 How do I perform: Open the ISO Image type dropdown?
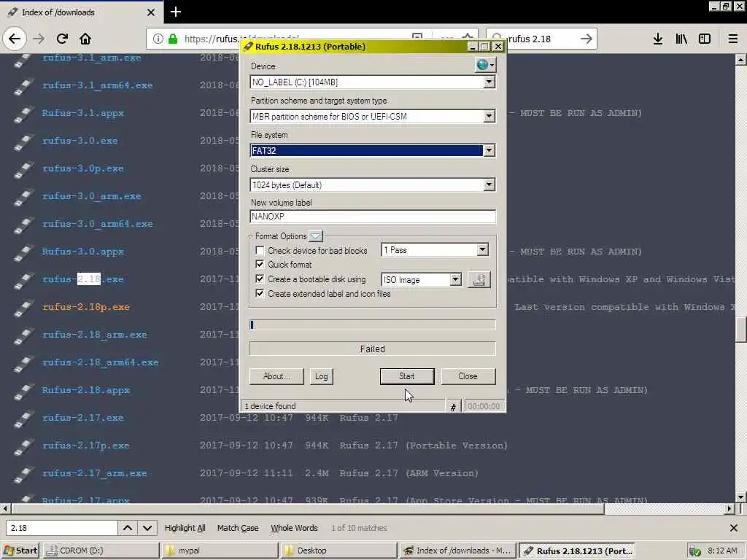pyautogui.click(x=456, y=279)
